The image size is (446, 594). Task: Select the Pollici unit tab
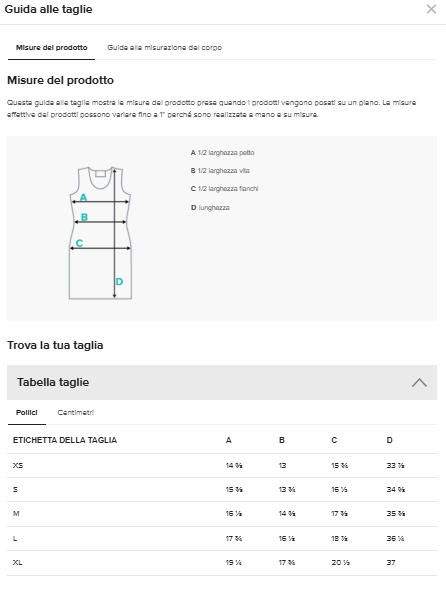27,413
